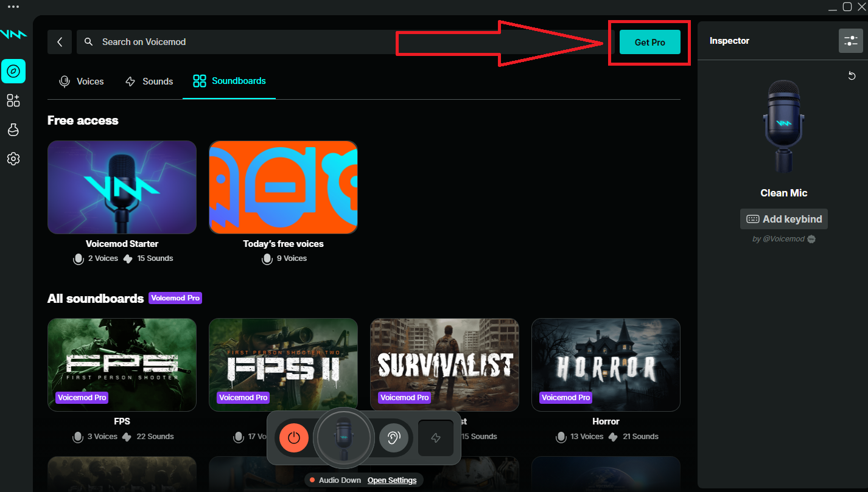Click the 2 Voices count under Voicemod Starter
868x492 pixels.
click(96, 258)
